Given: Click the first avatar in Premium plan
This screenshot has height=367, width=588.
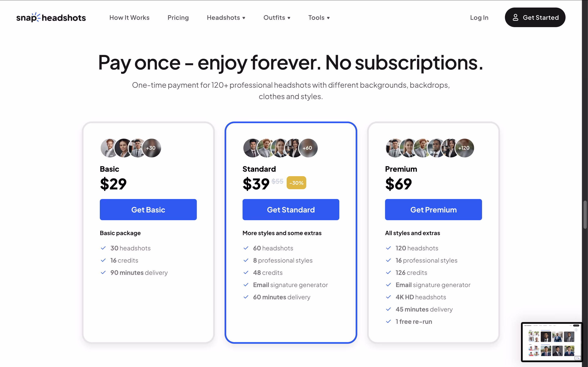Looking at the screenshot, I should (395, 148).
